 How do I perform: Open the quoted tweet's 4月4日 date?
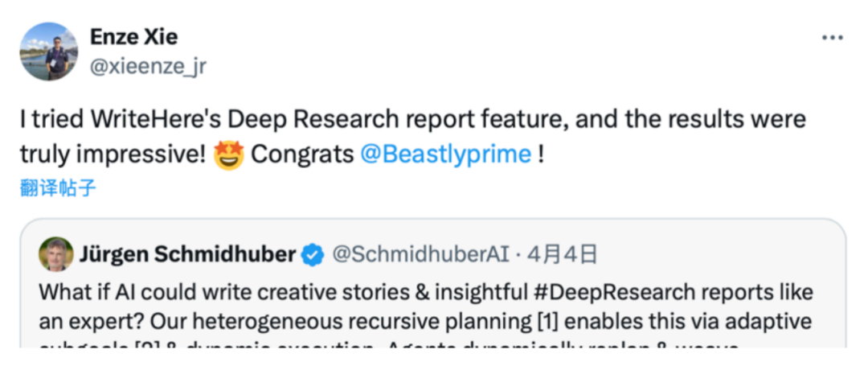[567, 255]
